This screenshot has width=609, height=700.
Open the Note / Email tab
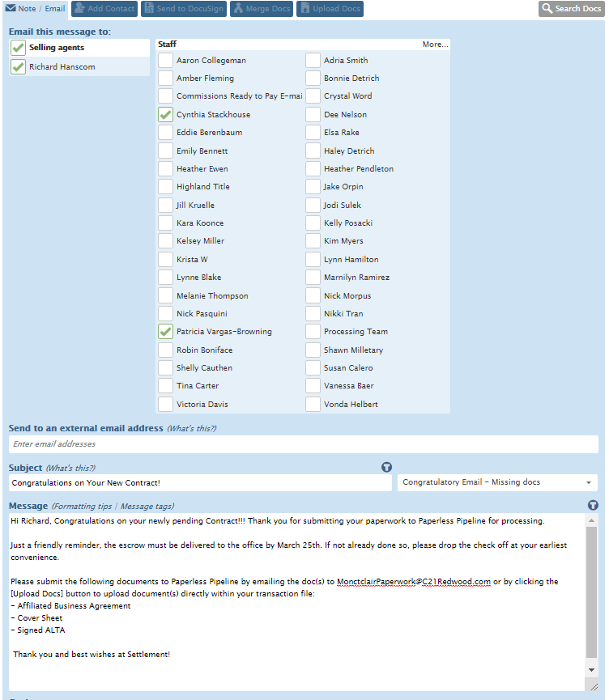pyautogui.click(x=35, y=8)
